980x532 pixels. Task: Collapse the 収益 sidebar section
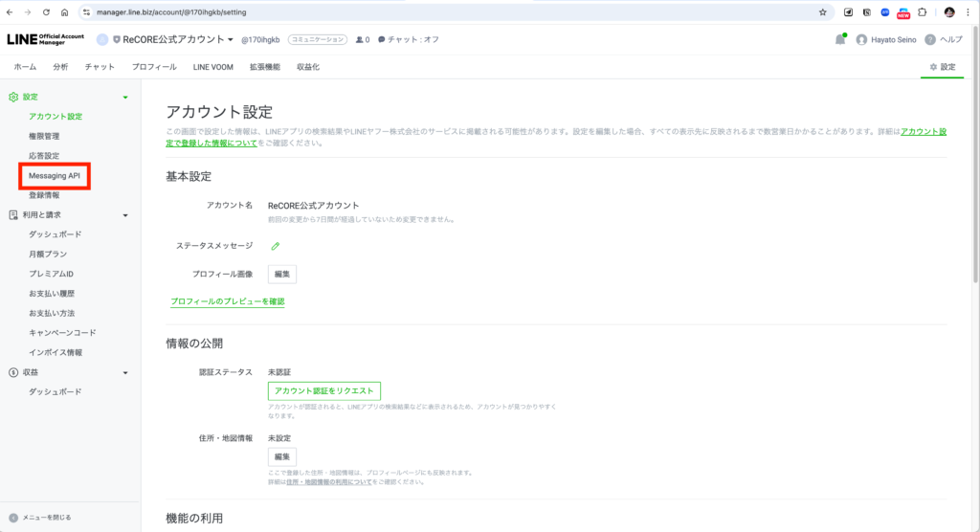tap(125, 373)
